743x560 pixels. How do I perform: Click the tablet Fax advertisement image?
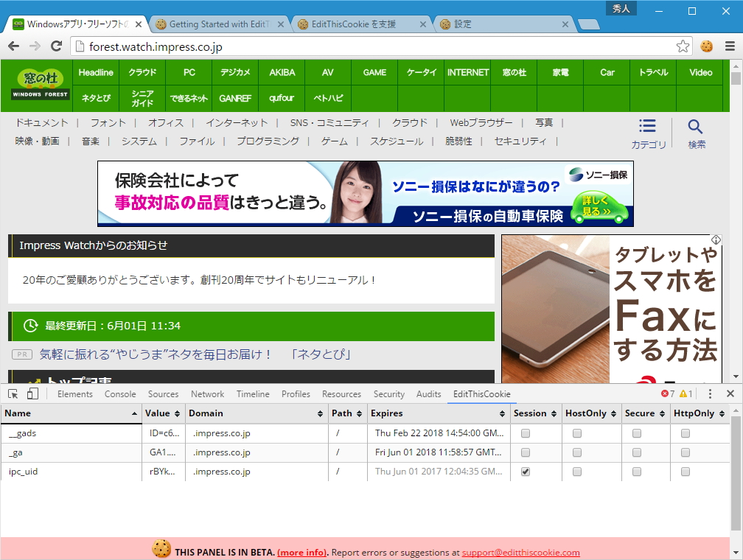pos(611,309)
